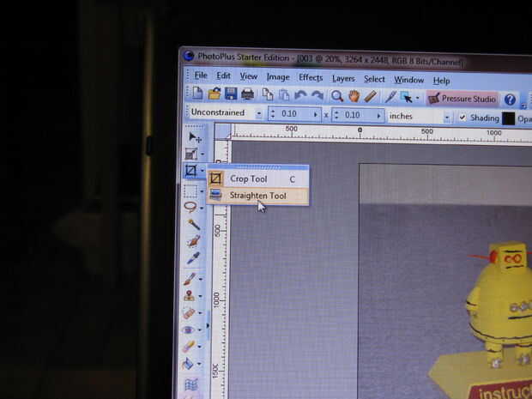
Task: Choose Crop Tool in flyout
Action: 258,178
